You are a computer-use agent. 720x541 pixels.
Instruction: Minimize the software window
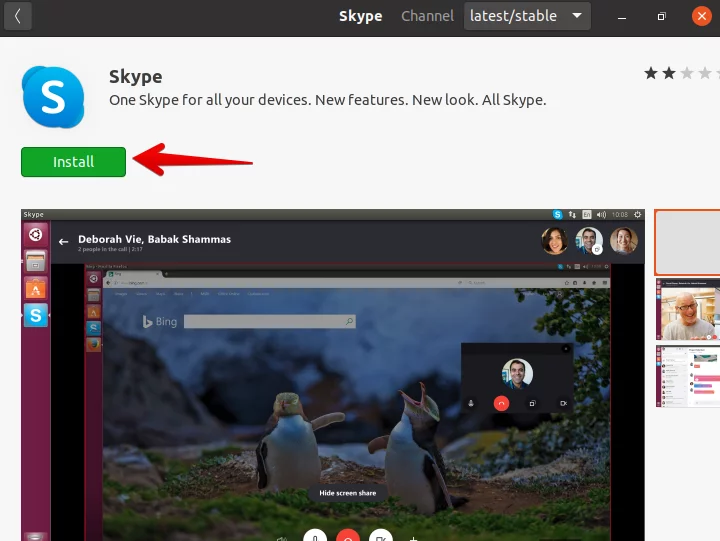coord(622,17)
